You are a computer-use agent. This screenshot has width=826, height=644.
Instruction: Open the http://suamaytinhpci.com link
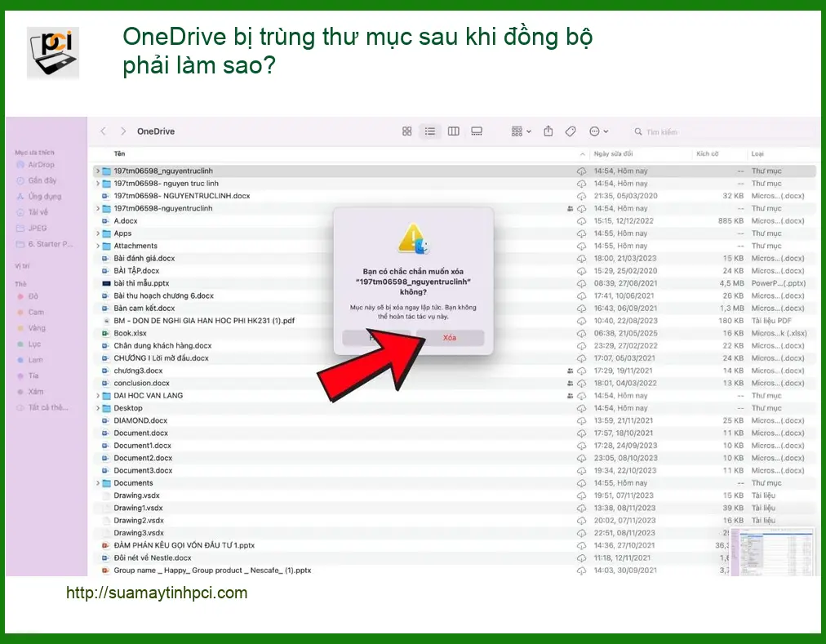coord(157,593)
